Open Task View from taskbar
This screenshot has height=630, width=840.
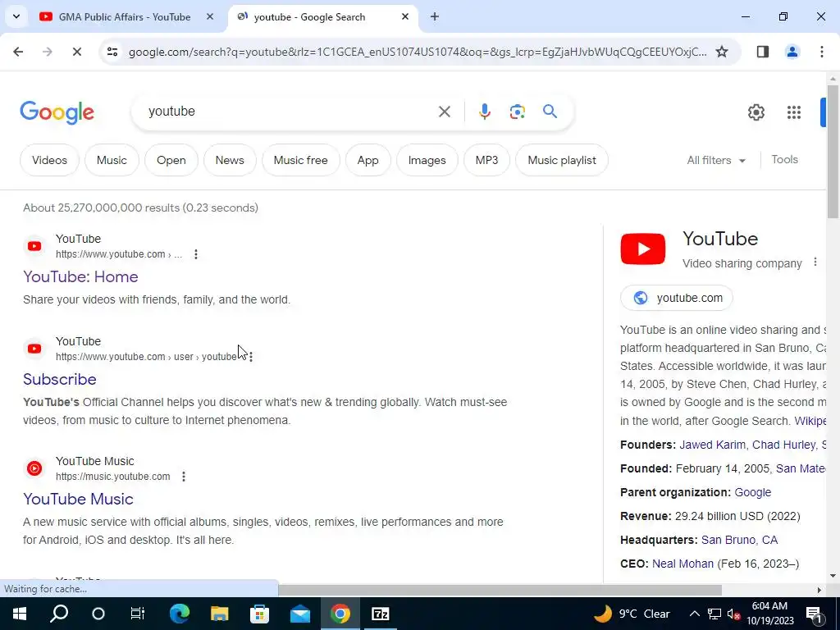pyautogui.click(x=138, y=614)
